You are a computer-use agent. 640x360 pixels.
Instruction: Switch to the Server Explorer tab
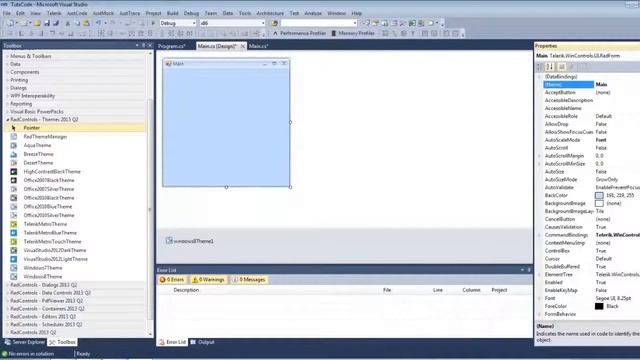25,342
